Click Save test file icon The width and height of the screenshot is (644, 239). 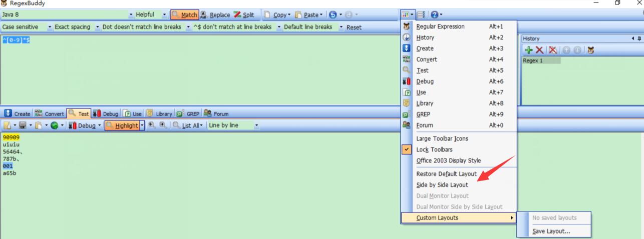(x=23, y=125)
